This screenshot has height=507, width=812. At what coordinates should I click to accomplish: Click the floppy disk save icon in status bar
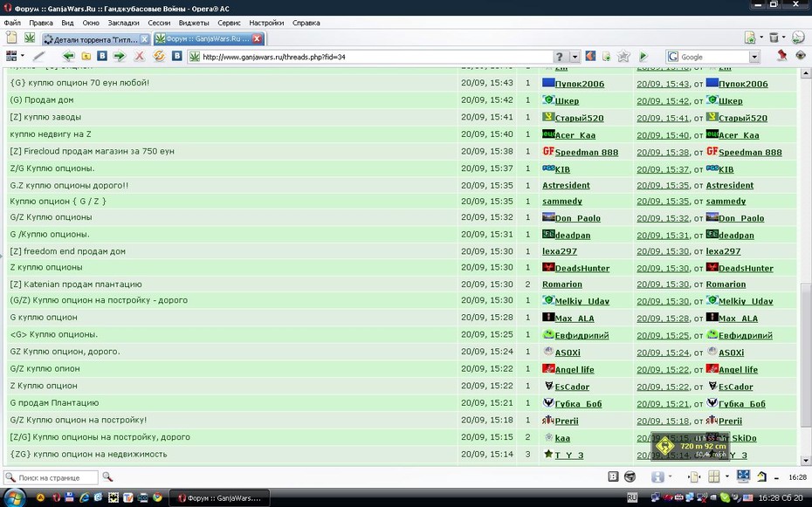pos(657,477)
